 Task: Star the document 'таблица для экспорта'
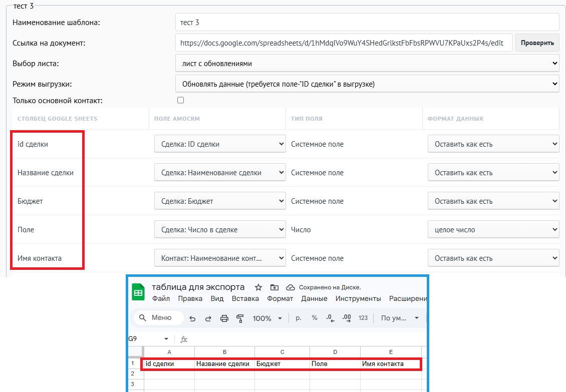pyautogui.click(x=258, y=287)
